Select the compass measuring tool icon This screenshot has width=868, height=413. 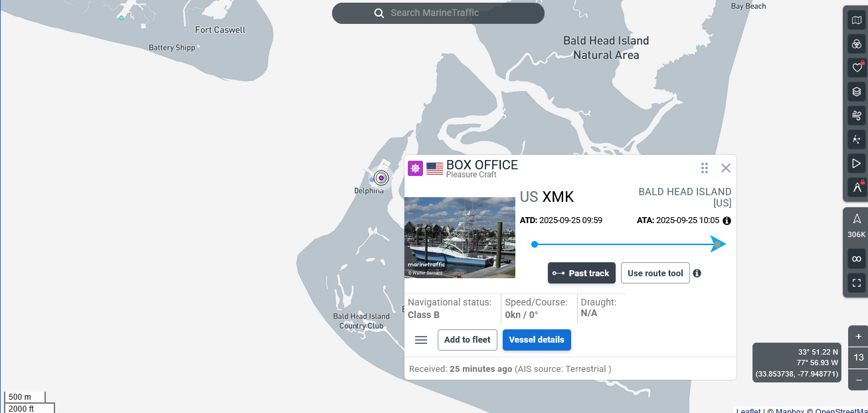[857, 187]
